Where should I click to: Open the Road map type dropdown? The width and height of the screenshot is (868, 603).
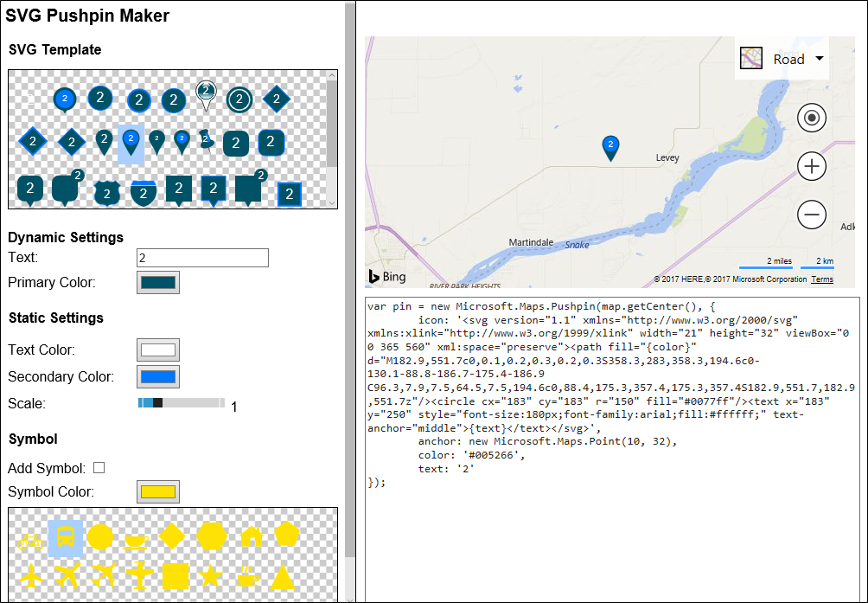782,59
